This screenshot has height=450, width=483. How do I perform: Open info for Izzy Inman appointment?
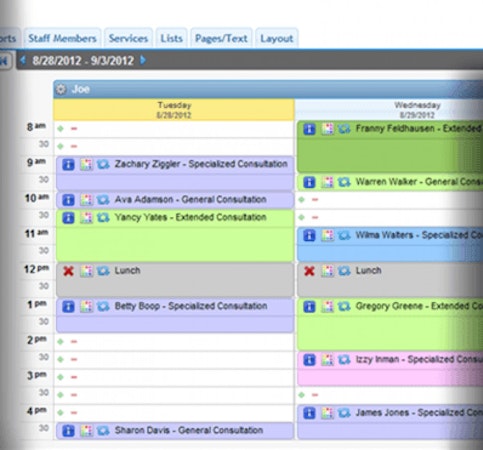pos(309,360)
